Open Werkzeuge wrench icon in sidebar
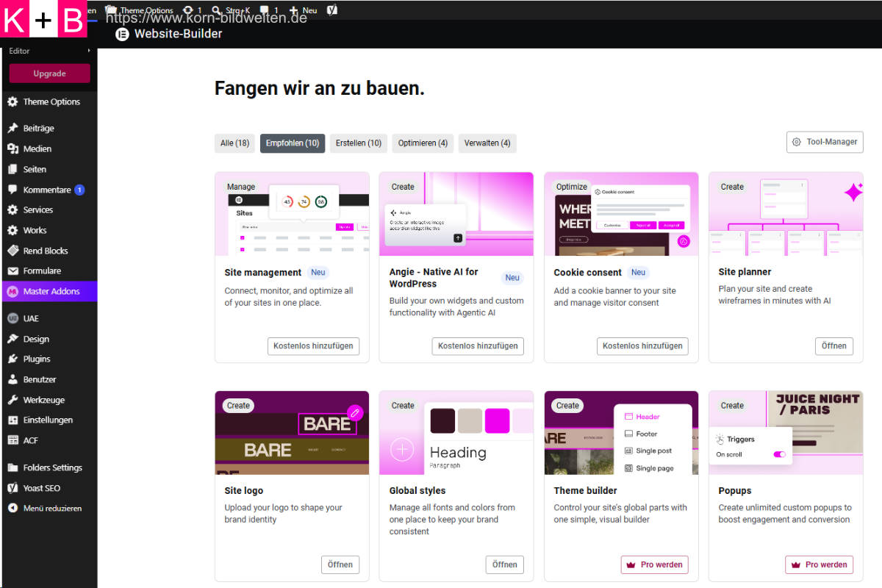Viewport: 882px width, 588px height. coord(12,400)
